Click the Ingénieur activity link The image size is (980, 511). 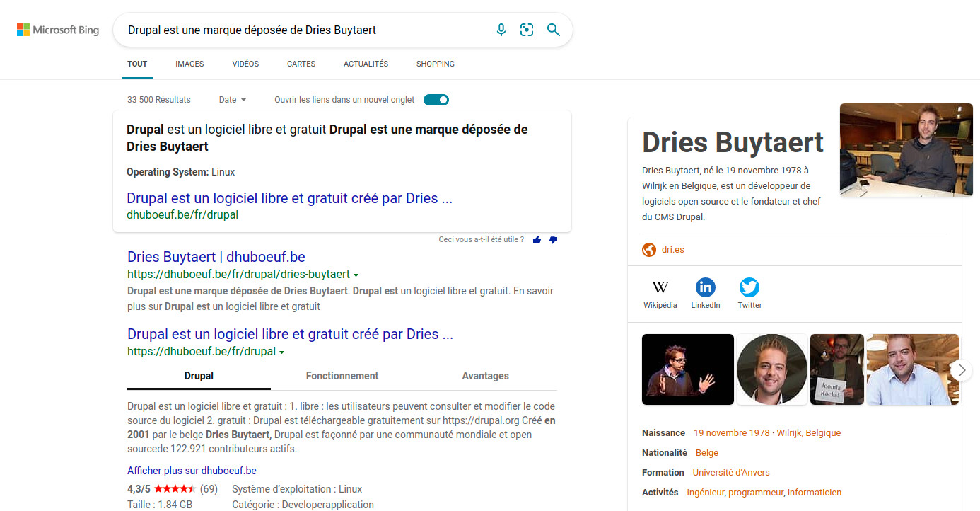[705, 492]
